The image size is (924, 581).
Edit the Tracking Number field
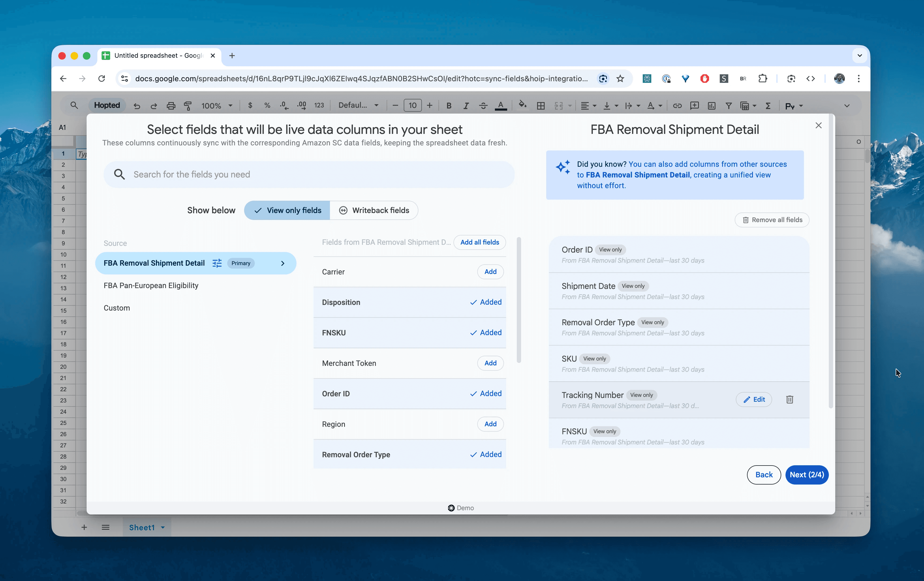[754, 400]
